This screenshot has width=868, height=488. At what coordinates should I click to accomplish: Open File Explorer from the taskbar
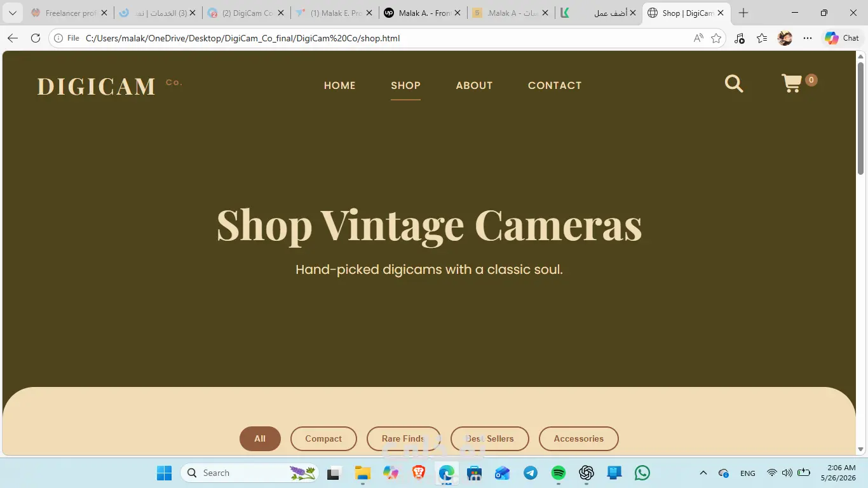click(363, 473)
